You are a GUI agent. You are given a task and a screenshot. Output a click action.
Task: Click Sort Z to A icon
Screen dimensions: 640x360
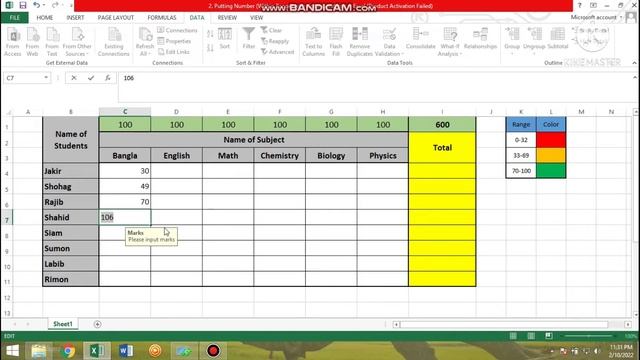(210, 48)
